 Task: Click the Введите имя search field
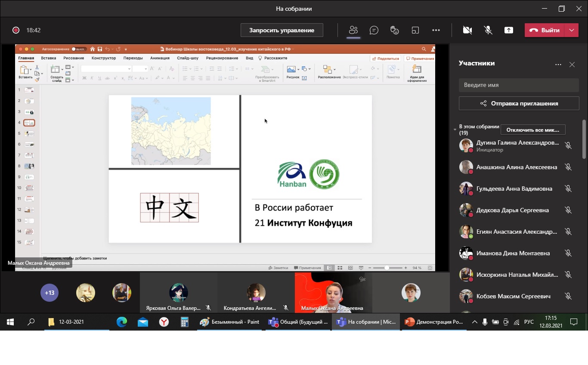[x=519, y=85]
